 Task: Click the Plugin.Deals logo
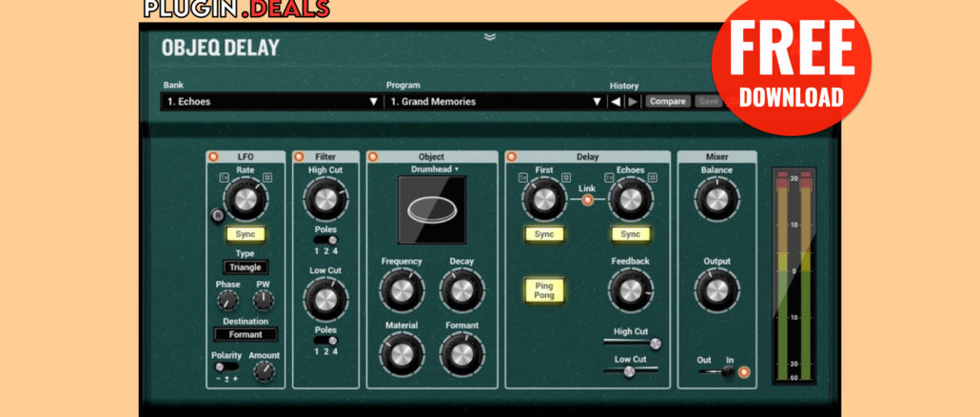pos(237,9)
